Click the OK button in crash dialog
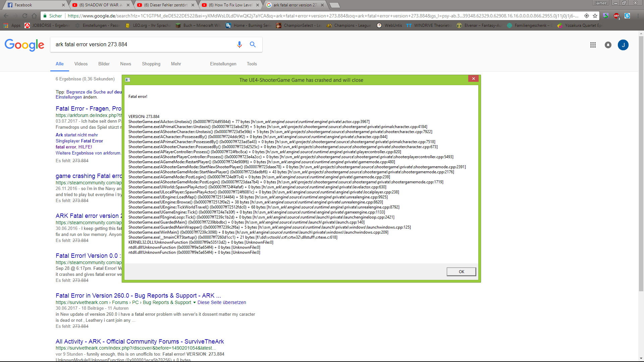This screenshot has width=644, height=362. 461,271
